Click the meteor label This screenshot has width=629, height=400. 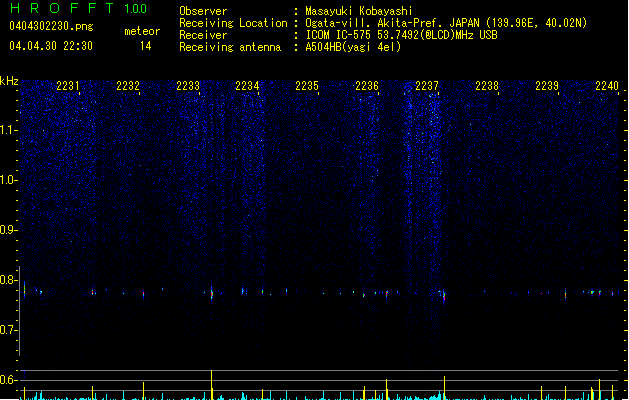click(142, 31)
